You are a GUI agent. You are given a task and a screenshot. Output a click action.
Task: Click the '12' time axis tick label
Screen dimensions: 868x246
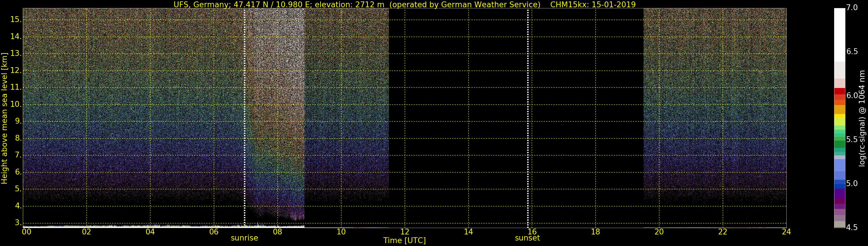(405, 232)
